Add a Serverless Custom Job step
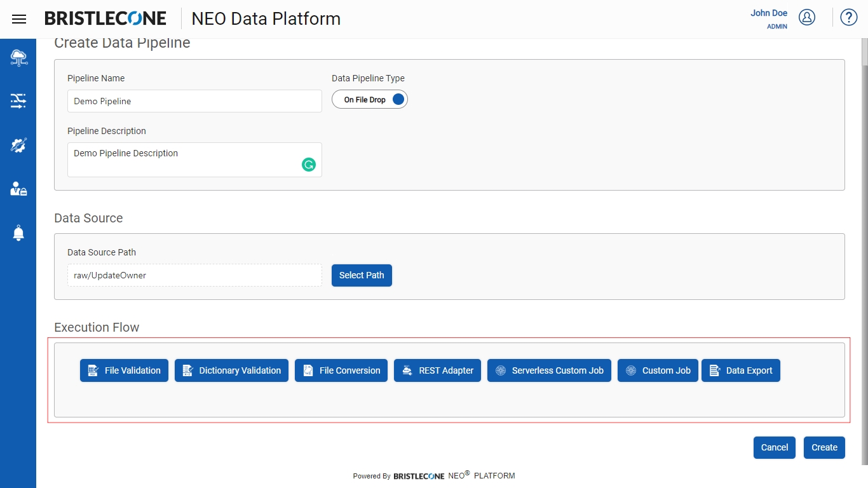 (549, 370)
